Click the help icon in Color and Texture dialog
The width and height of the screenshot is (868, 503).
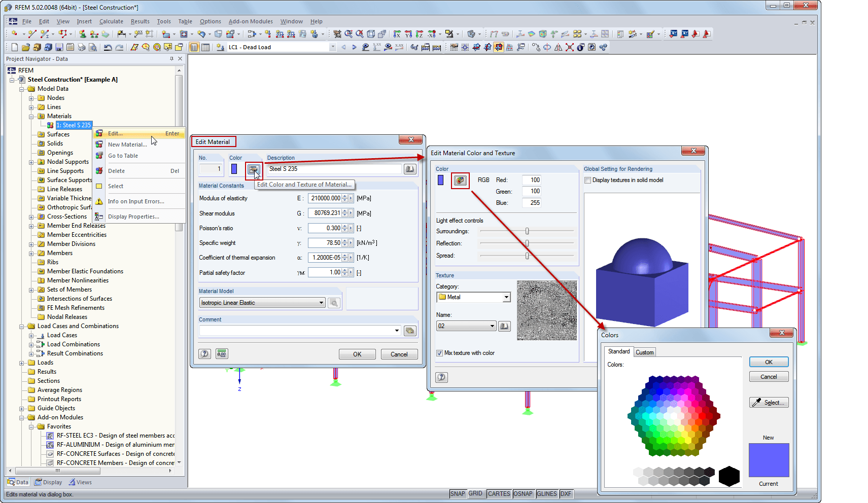(441, 377)
